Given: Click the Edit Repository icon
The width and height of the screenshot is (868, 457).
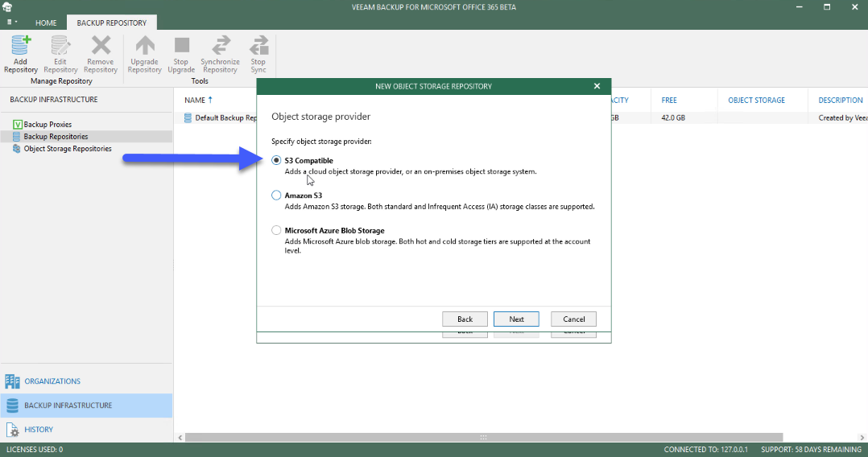Looking at the screenshot, I should click(60, 45).
